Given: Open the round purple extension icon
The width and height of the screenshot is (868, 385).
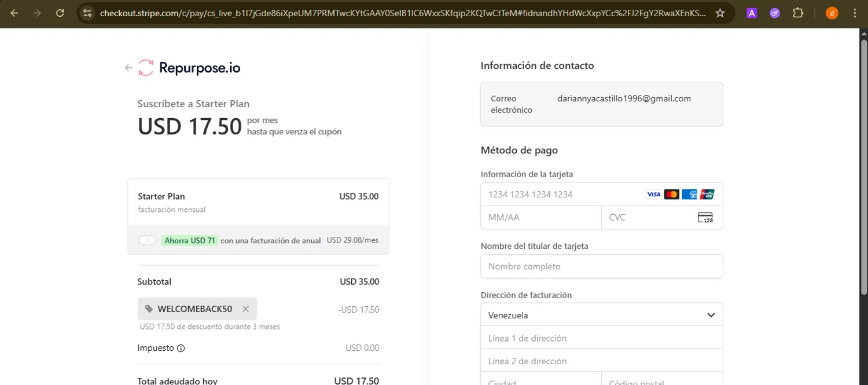Looking at the screenshot, I should pos(775,13).
